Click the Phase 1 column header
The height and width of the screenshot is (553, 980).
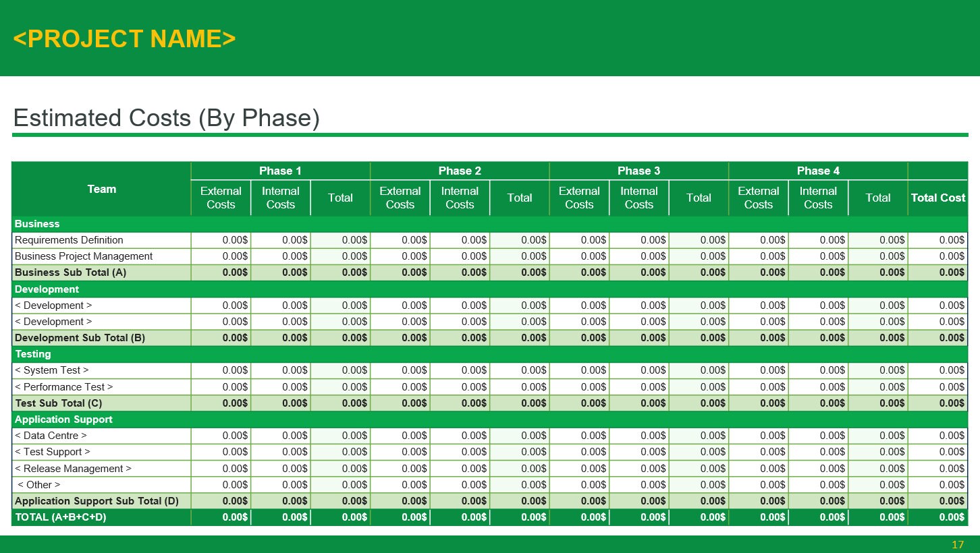point(280,171)
